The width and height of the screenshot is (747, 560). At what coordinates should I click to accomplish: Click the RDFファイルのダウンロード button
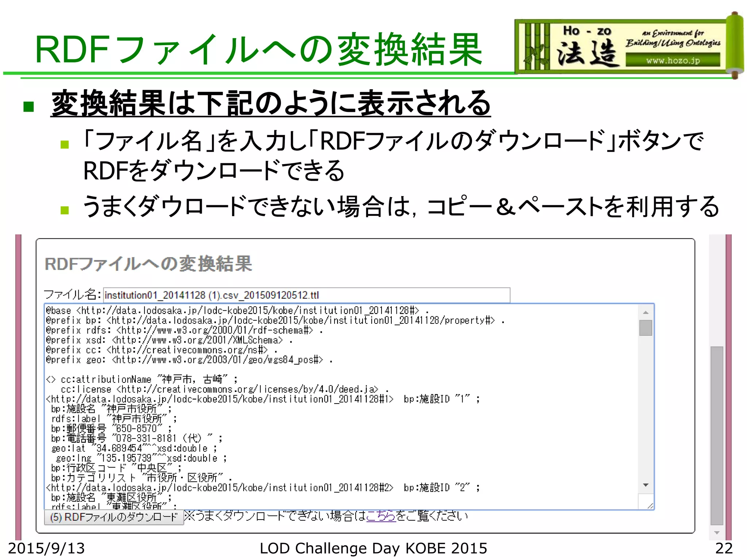click(x=114, y=517)
